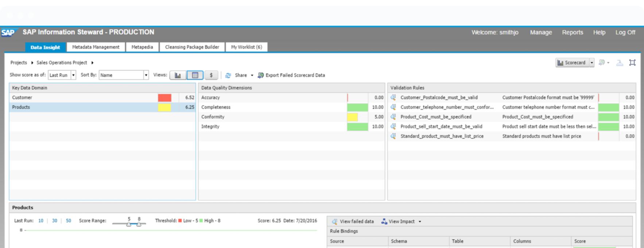Select the table grid view button
Viewport: 644px width, 248px height.
(x=195, y=75)
